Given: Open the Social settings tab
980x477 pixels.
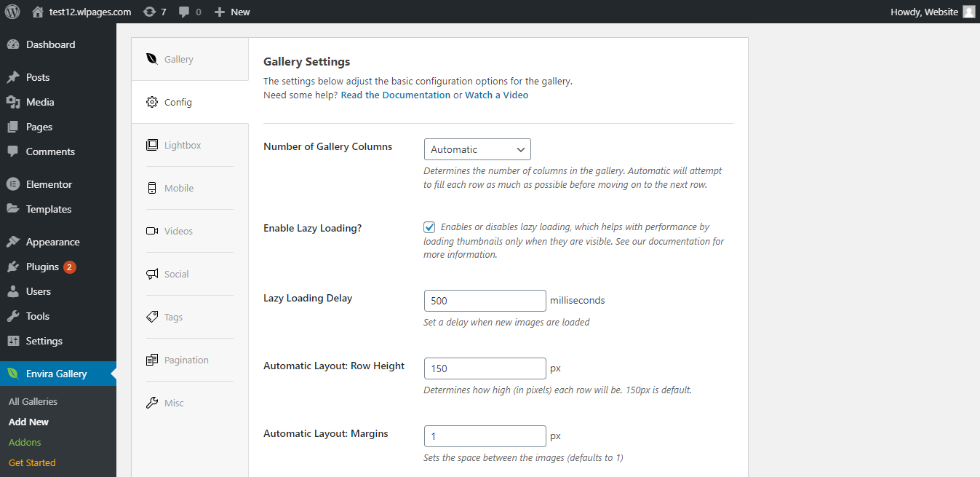Looking at the screenshot, I should tap(190, 274).
